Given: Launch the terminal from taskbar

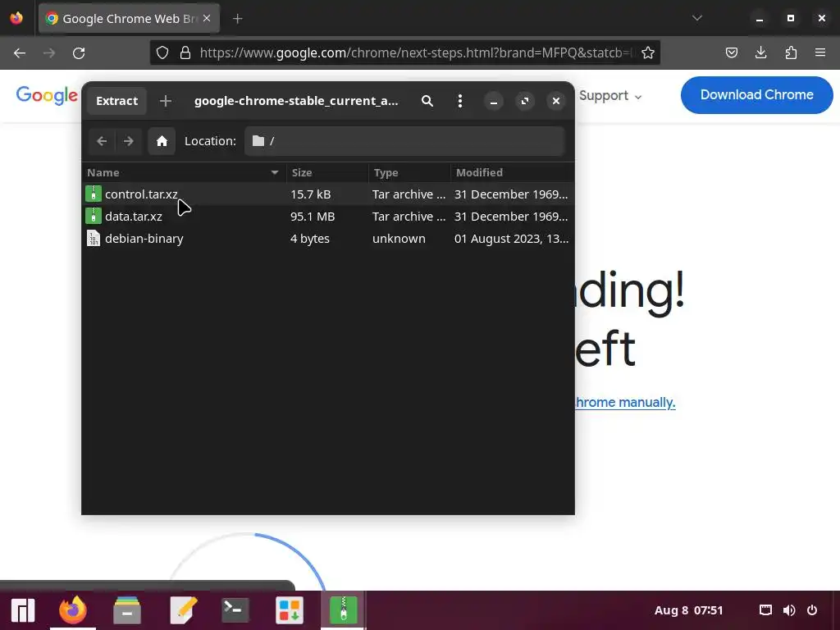Looking at the screenshot, I should click(235, 610).
